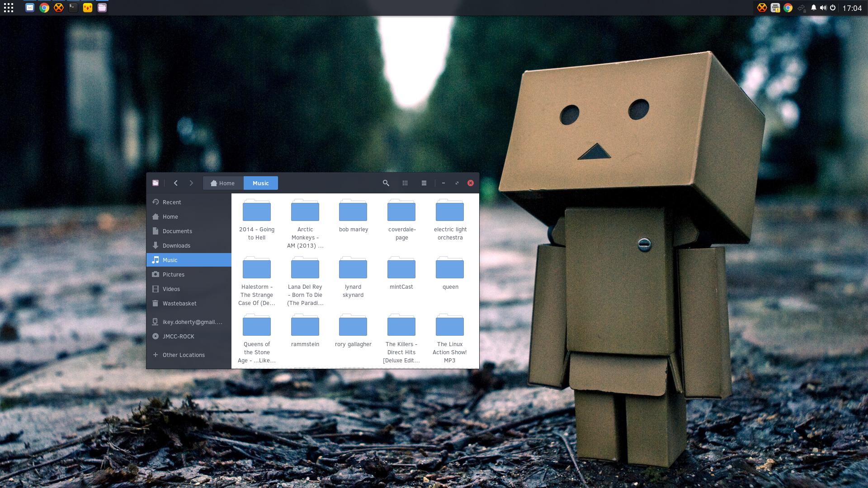Screen dimensions: 868x488
Task: Open Other Locations in the sidebar
Action: [189, 355]
